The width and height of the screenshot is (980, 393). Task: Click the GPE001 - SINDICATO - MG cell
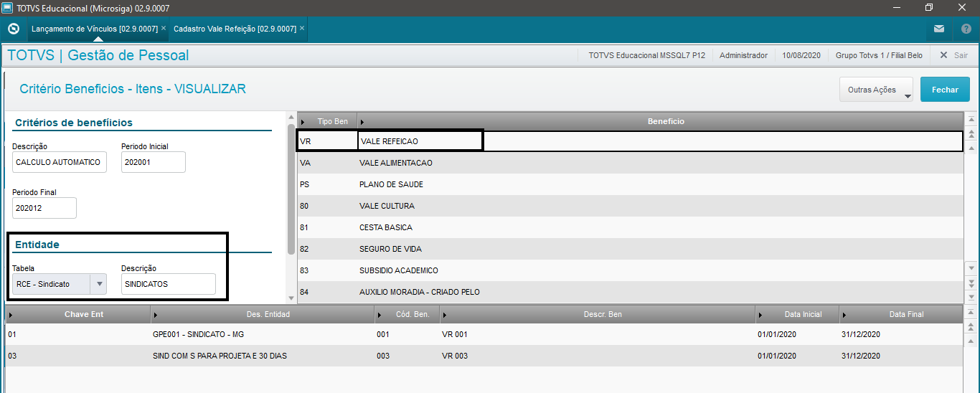point(262,334)
